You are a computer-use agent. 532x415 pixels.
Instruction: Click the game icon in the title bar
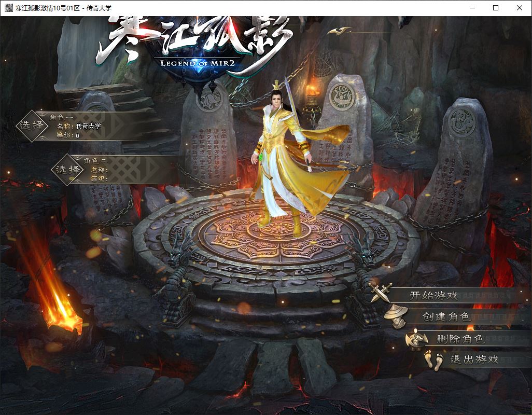click(8, 8)
